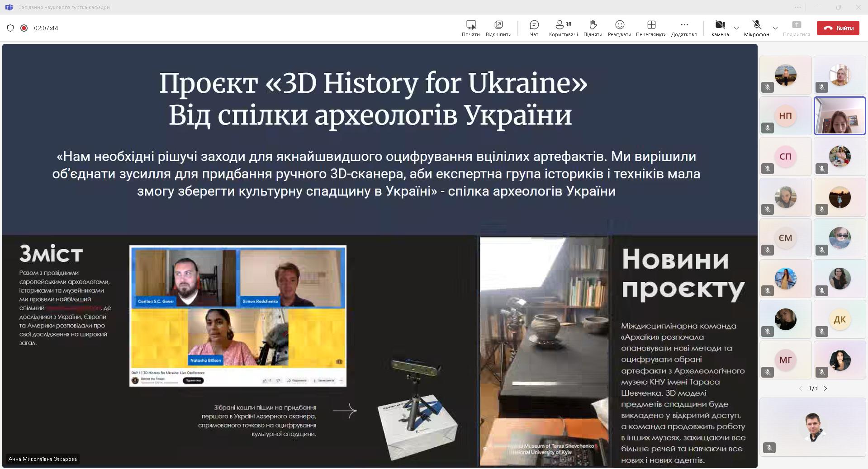The width and height of the screenshot is (868, 469).
Task: Open the Почати presenter button
Action: (470, 28)
